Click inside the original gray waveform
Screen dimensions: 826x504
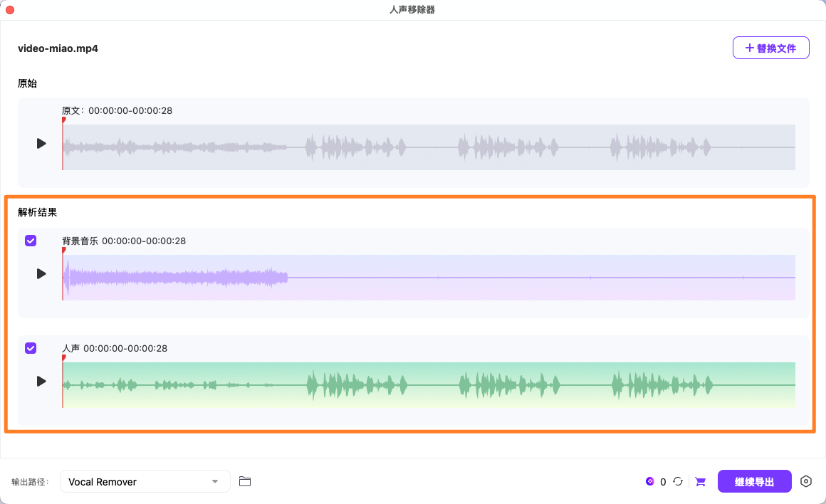click(x=427, y=147)
